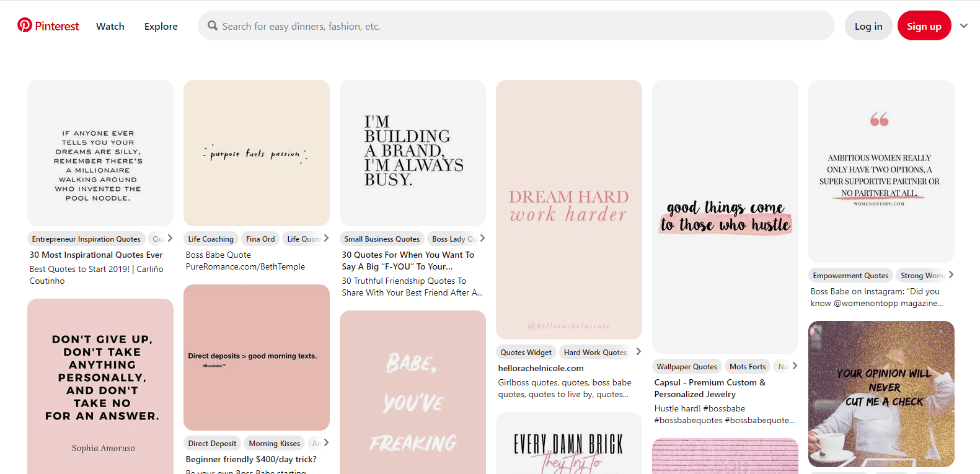The height and width of the screenshot is (474, 980).
Task: Go to the Explore tab
Action: [161, 26]
